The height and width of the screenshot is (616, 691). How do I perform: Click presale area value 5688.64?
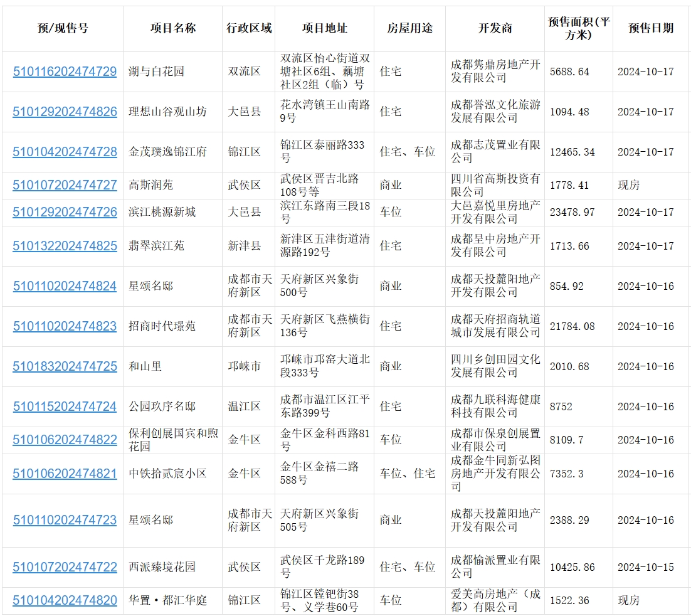[569, 72]
